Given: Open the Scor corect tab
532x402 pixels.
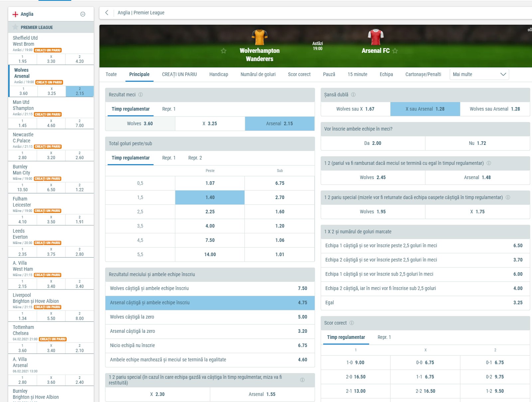Looking at the screenshot, I should pos(299,74).
